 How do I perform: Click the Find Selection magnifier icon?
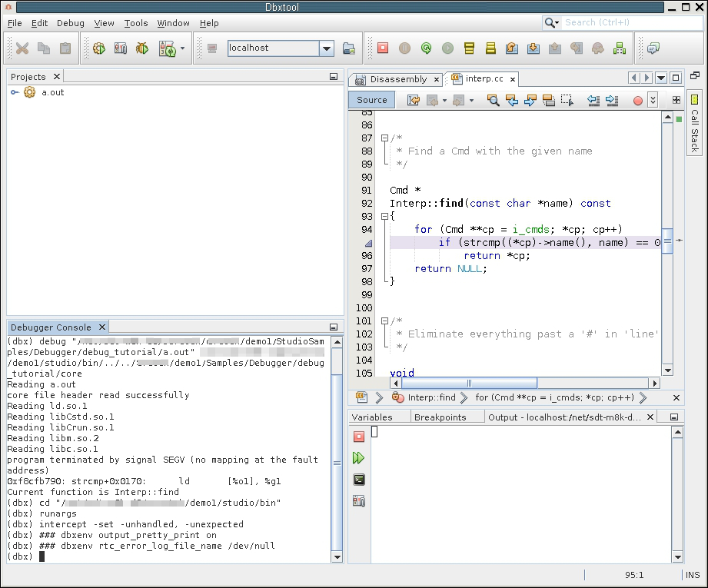[x=493, y=100]
